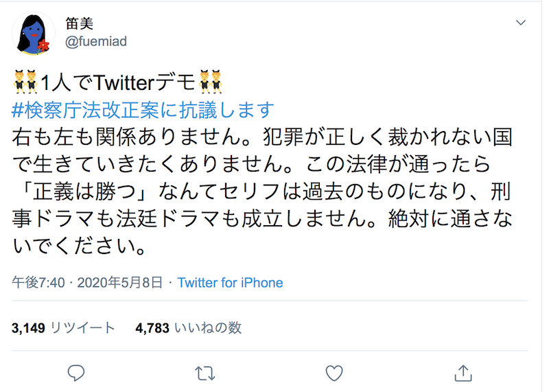Open the tweet options chevron menu

pyautogui.click(x=521, y=23)
